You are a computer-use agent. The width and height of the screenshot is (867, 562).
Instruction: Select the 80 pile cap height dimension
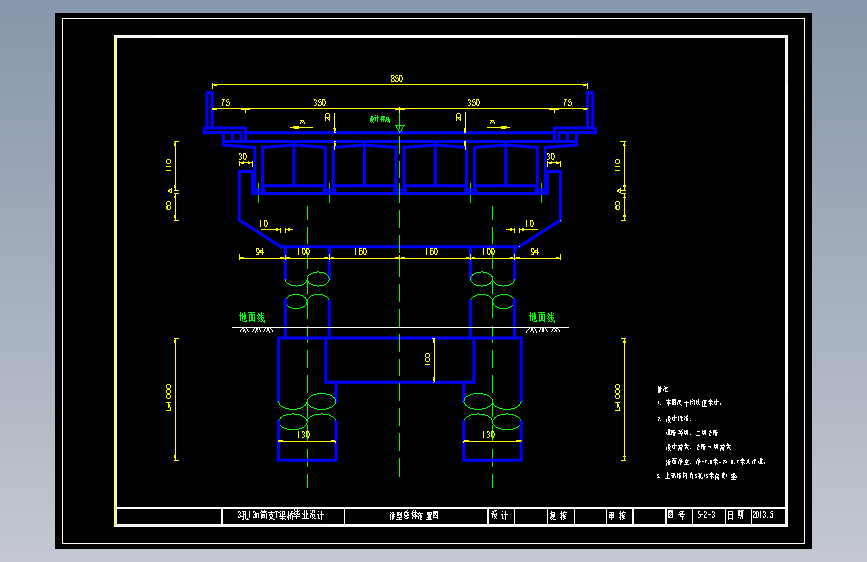[x=427, y=359]
